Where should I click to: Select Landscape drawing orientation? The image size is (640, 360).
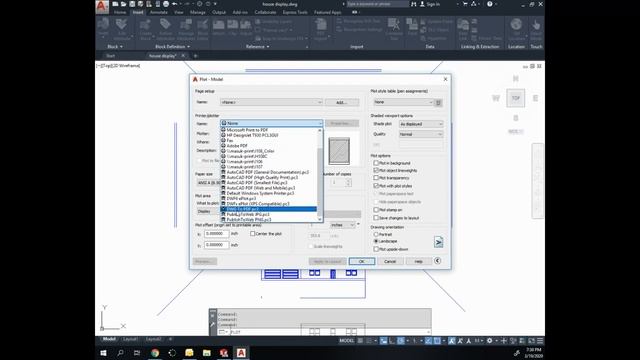click(x=376, y=242)
